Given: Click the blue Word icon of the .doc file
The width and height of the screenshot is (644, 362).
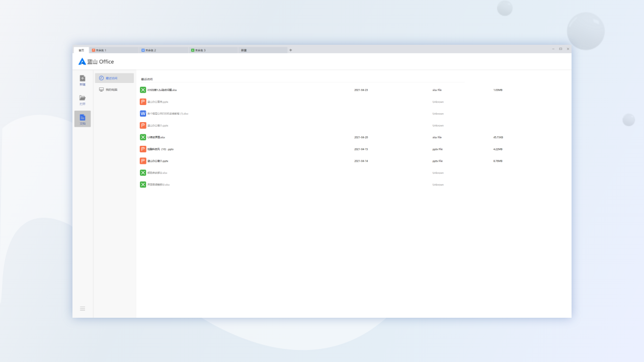Looking at the screenshot, I should point(143,114).
